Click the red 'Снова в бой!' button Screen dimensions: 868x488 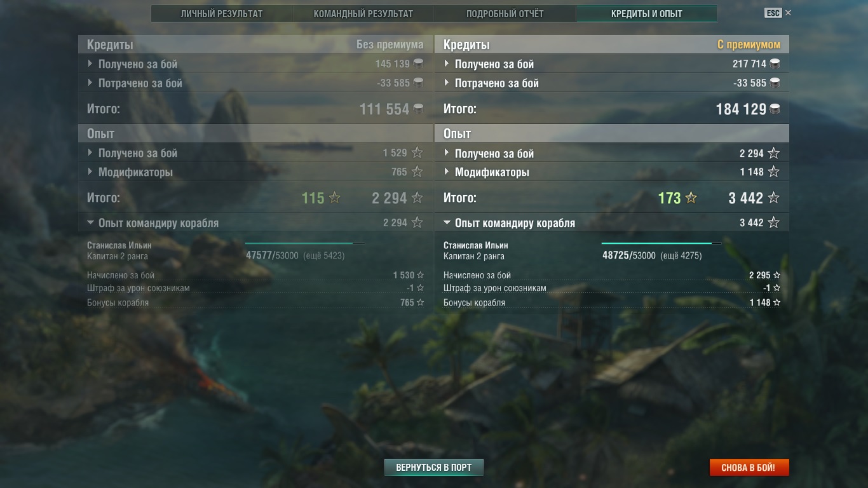(749, 467)
